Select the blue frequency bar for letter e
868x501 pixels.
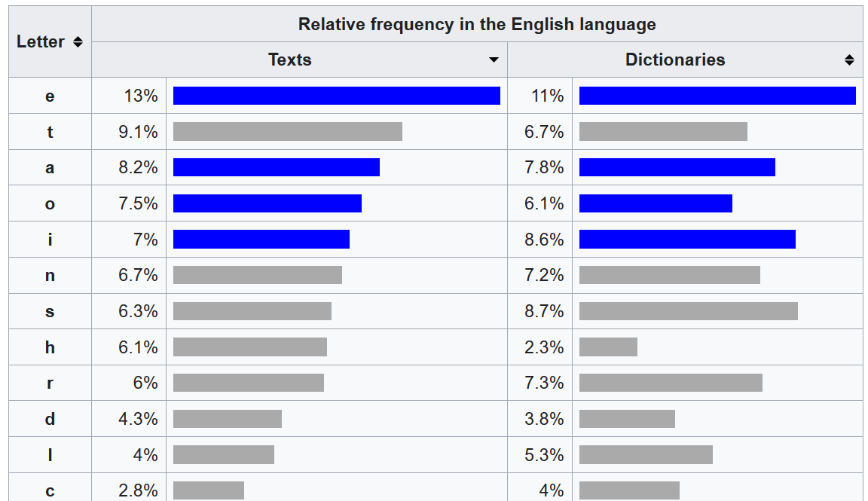pyautogui.click(x=336, y=96)
